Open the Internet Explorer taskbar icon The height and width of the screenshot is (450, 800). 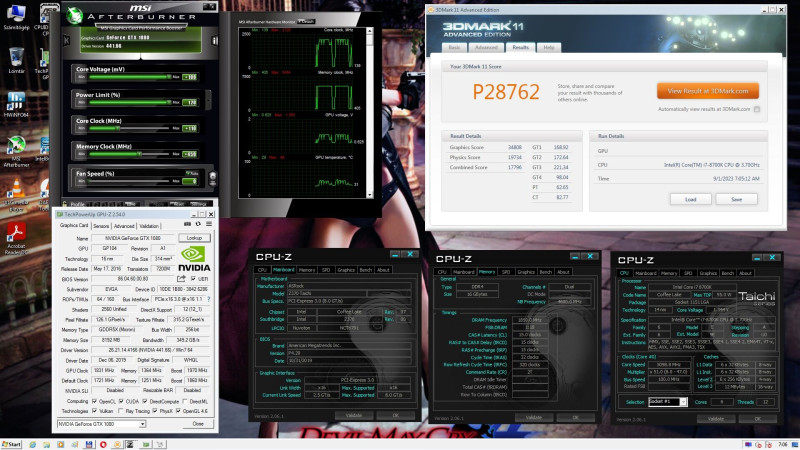point(33,444)
